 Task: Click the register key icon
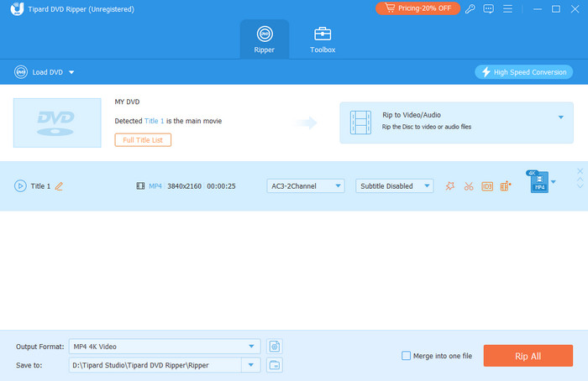click(470, 8)
